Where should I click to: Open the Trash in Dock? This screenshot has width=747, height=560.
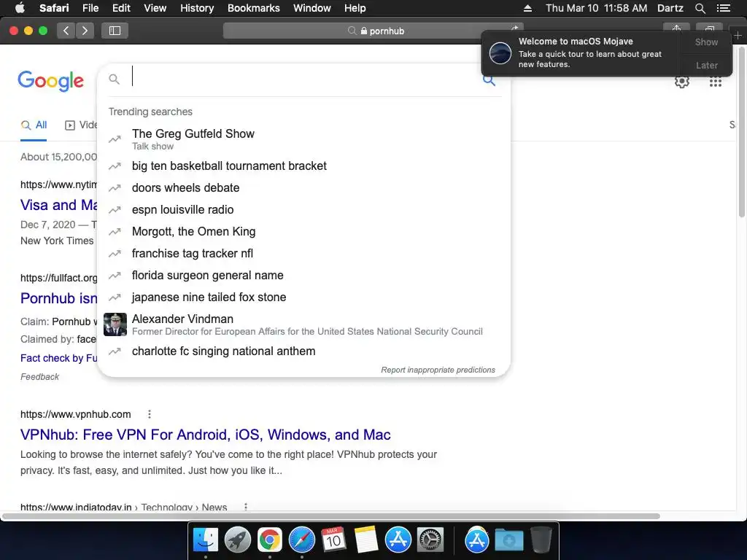click(541, 540)
